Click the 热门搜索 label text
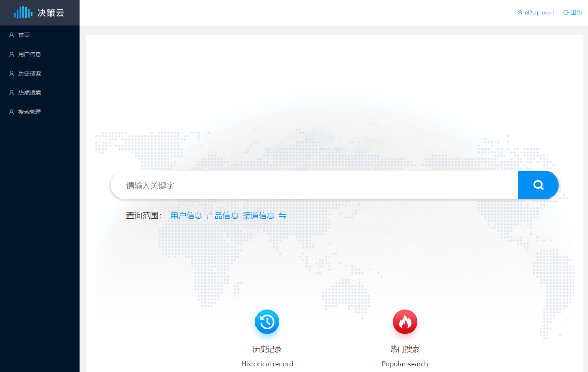 pos(405,350)
